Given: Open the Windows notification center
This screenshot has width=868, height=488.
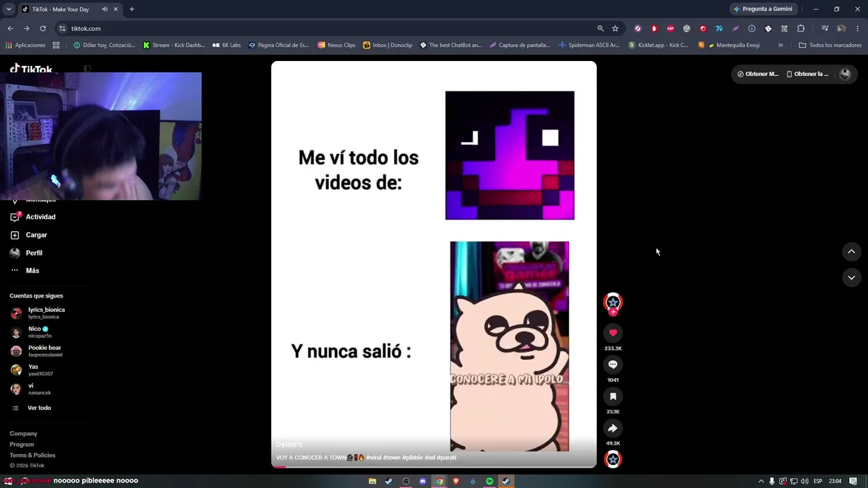Looking at the screenshot, I should [x=853, y=481].
